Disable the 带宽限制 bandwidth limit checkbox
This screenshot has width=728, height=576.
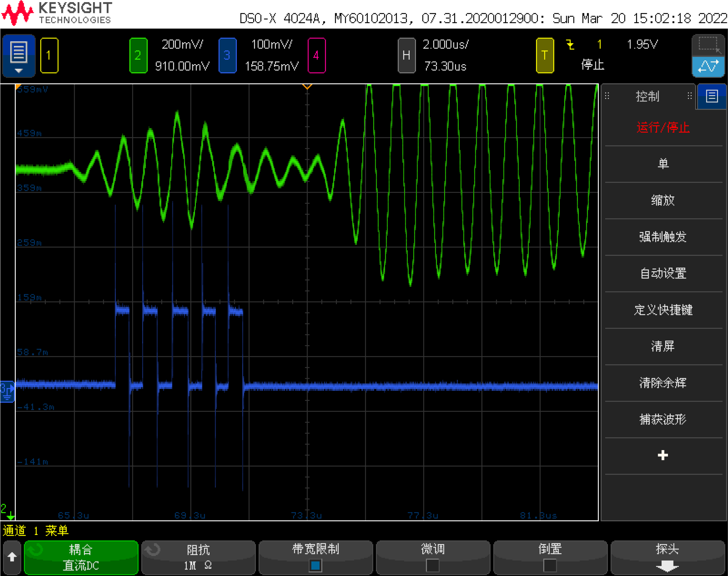[x=315, y=565]
